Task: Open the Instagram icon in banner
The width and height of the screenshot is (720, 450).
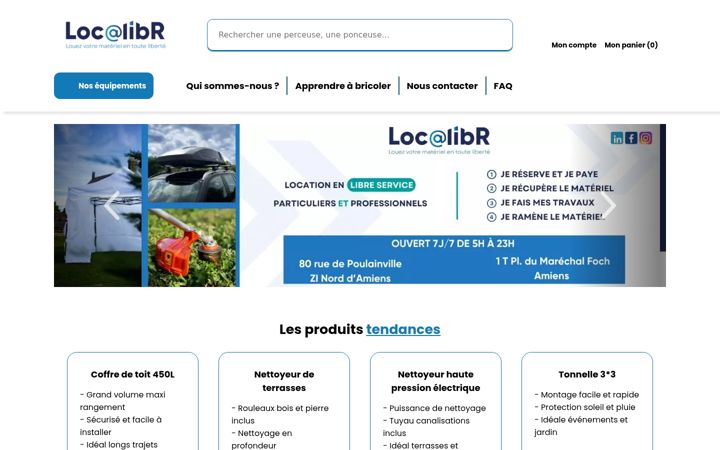Action: point(645,138)
